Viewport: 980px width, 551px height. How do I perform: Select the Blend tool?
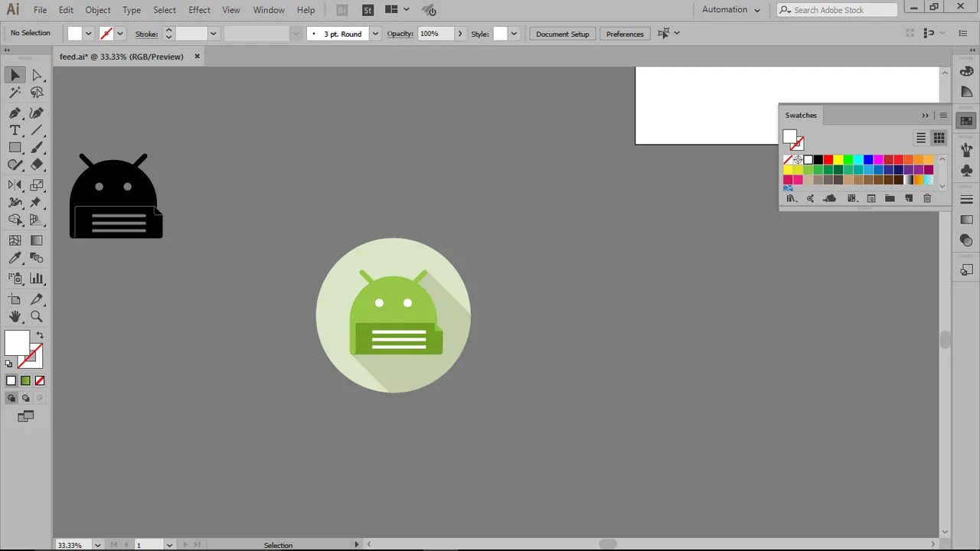37,259
